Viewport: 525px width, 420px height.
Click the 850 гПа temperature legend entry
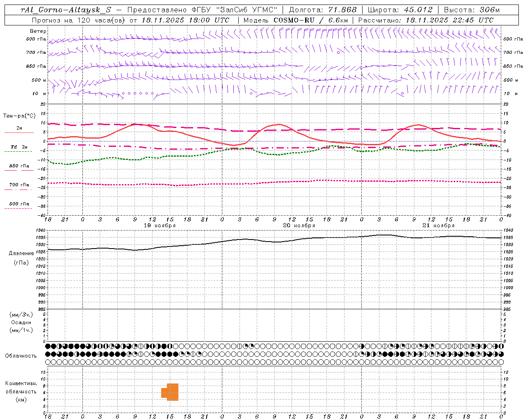(x=19, y=167)
